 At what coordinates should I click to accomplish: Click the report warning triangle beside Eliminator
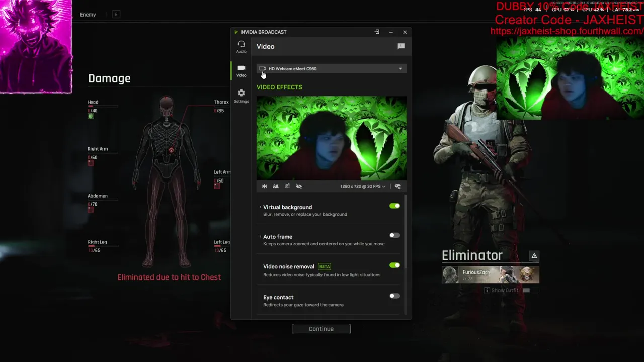coord(534,256)
